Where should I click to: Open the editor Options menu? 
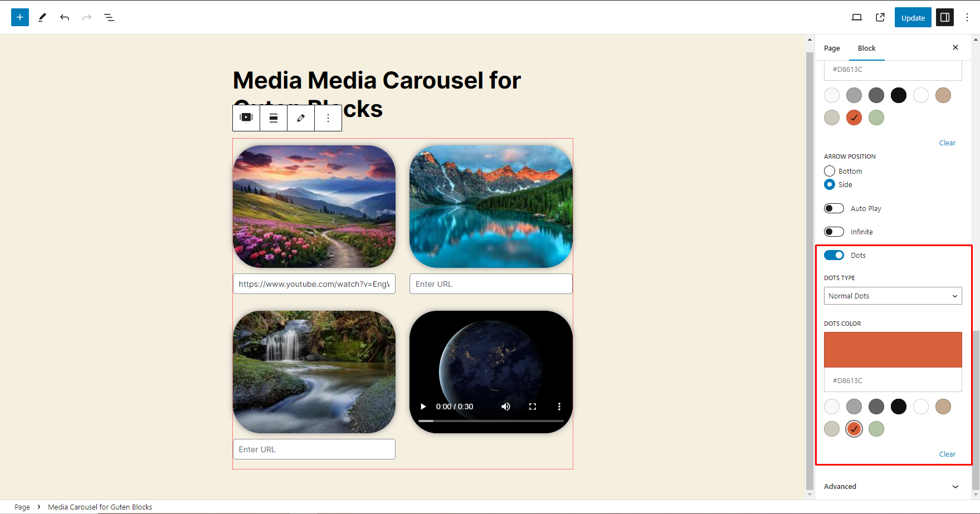967,17
